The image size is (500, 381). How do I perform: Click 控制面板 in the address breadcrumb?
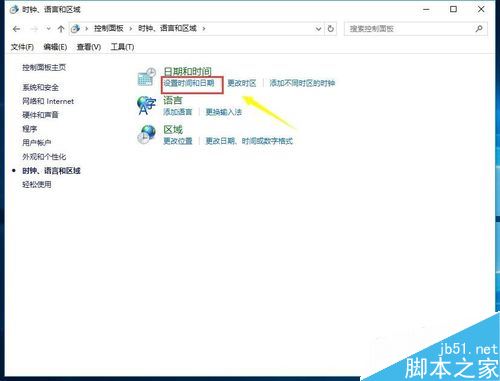point(109,28)
